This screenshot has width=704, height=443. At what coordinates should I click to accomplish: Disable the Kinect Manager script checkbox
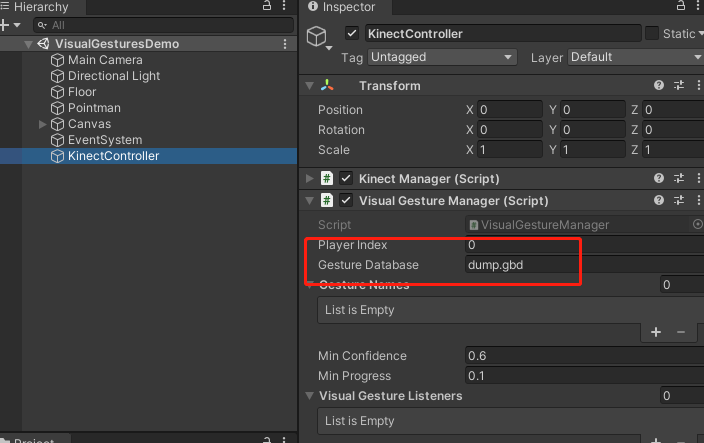point(346,178)
